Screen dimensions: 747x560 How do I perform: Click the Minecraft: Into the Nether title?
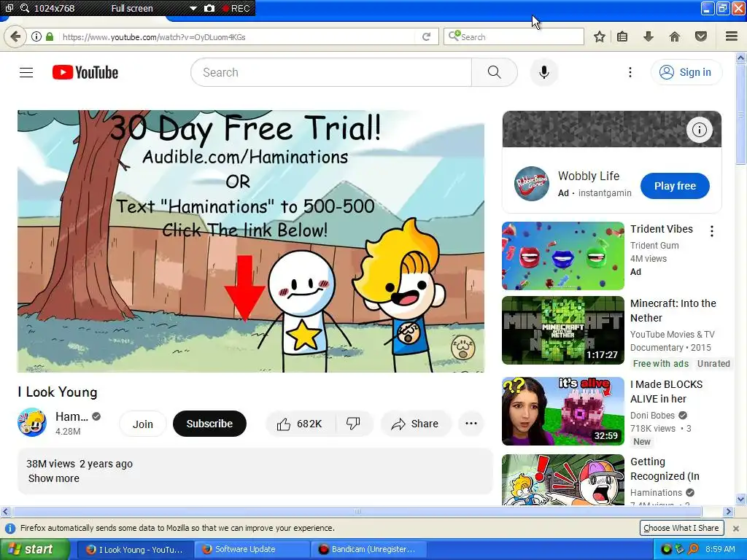tap(673, 311)
